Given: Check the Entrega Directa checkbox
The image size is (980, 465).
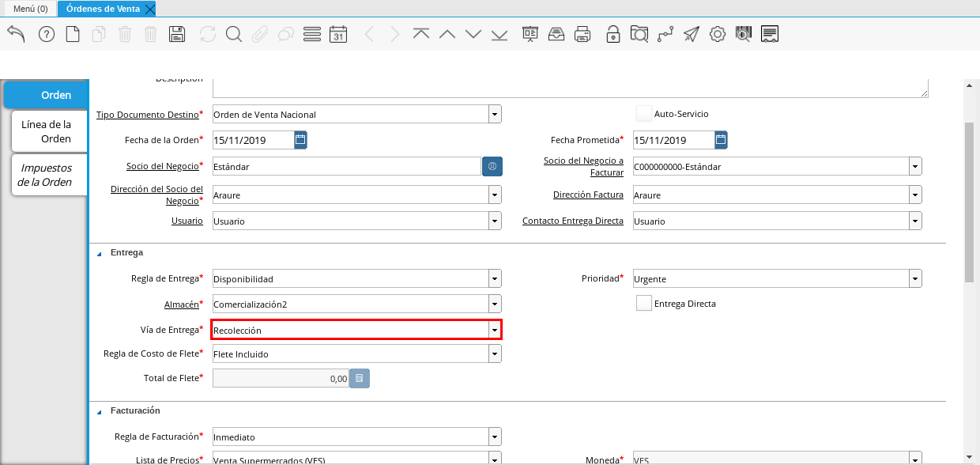Looking at the screenshot, I should [x=643, y=304].
